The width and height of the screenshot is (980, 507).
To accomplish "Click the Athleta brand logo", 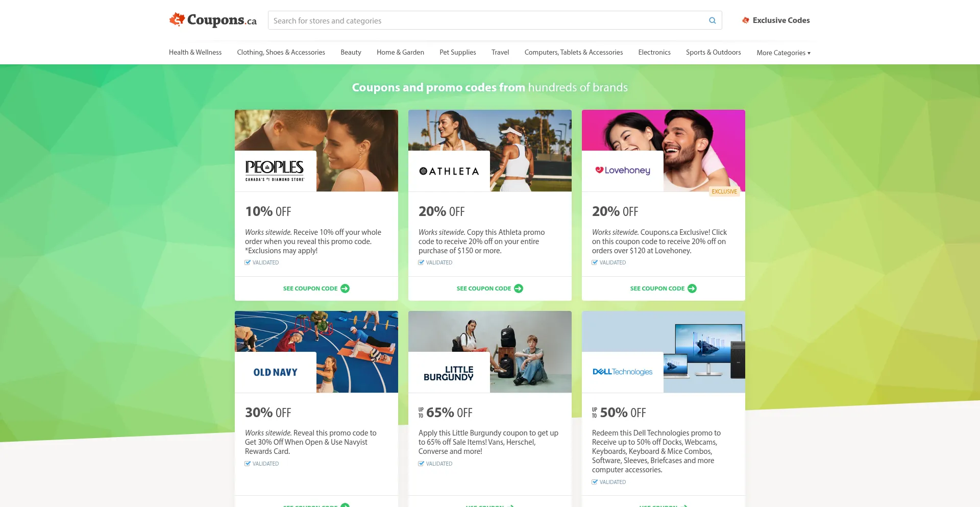I will (x=449, y=171).
